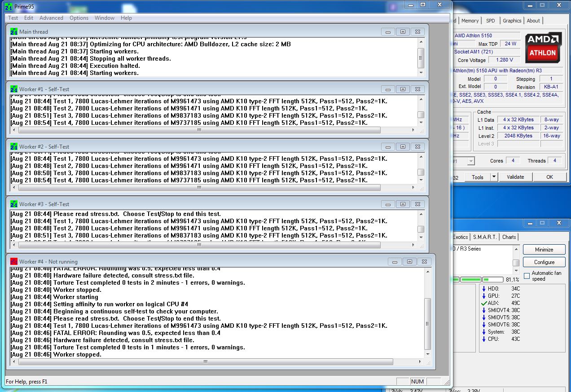Click the Max TDP value field in CPU-Z
Screen dimensions: 571x392
pyautogui.click(x=510, y=44)
